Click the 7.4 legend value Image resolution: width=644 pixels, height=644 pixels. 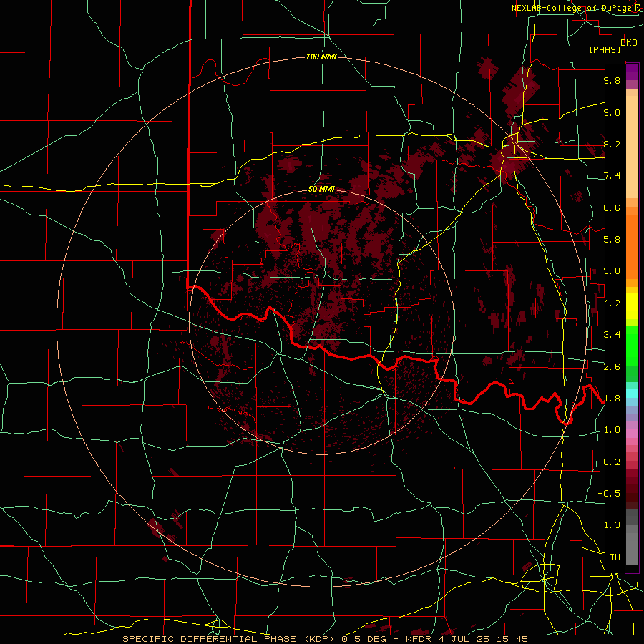612,176
